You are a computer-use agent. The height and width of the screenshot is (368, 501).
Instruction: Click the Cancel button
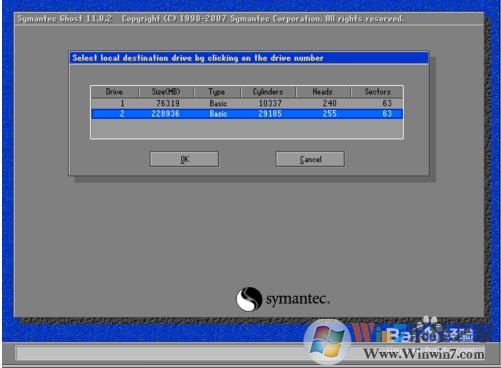(x=310, y=159)
